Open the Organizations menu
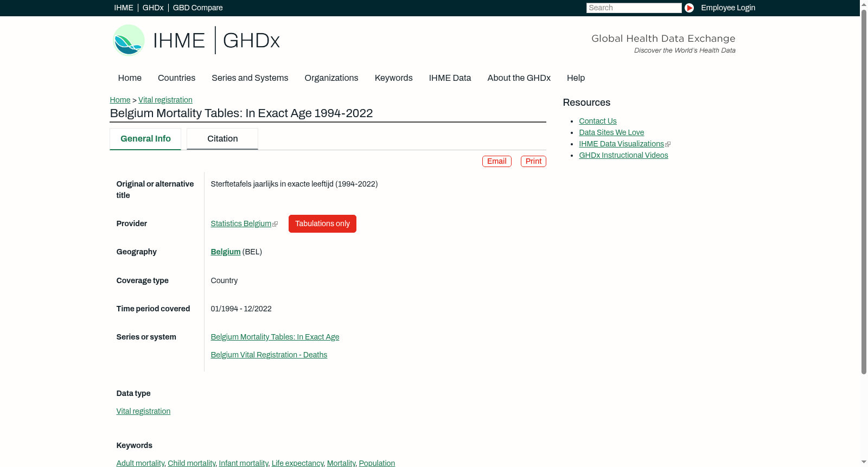Image resolution: width=868 pixels, height=467 pixels. pyautogui.click(x=331, y=78)
